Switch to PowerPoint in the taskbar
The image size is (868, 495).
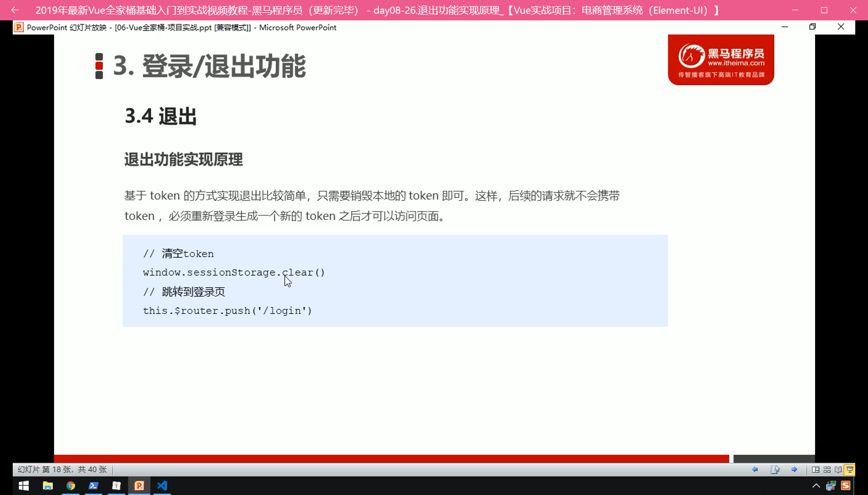(x=139, y=486)
